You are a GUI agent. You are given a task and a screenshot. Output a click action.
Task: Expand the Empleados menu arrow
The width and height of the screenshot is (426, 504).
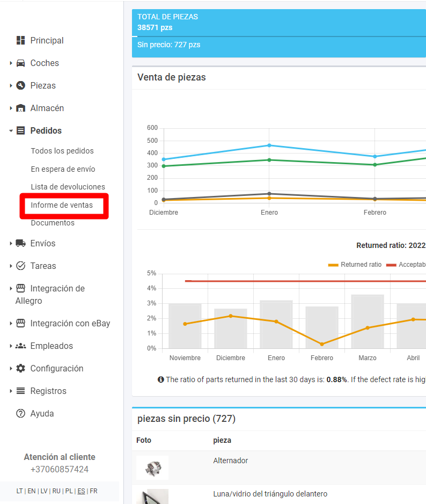pyautogui.click(x=11, y=346)
